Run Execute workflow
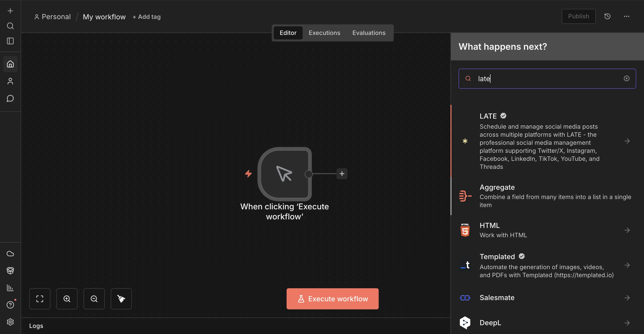The width and height of the screenshot is (644, 334). pos(332,299)
